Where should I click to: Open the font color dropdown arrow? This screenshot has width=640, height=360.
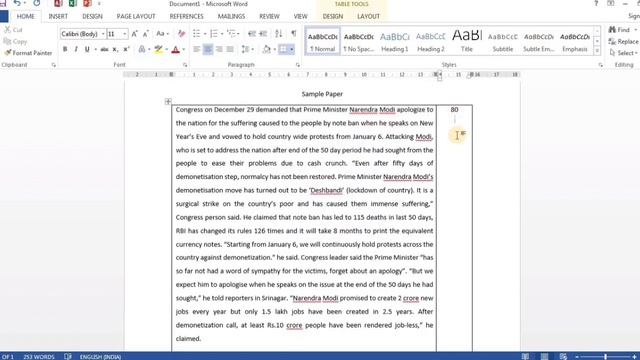point(184,49)
